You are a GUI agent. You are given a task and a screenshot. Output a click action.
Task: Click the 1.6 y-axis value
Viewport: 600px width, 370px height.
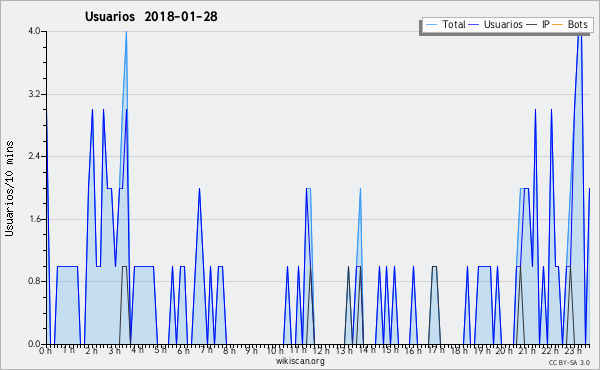click(34, 219)
